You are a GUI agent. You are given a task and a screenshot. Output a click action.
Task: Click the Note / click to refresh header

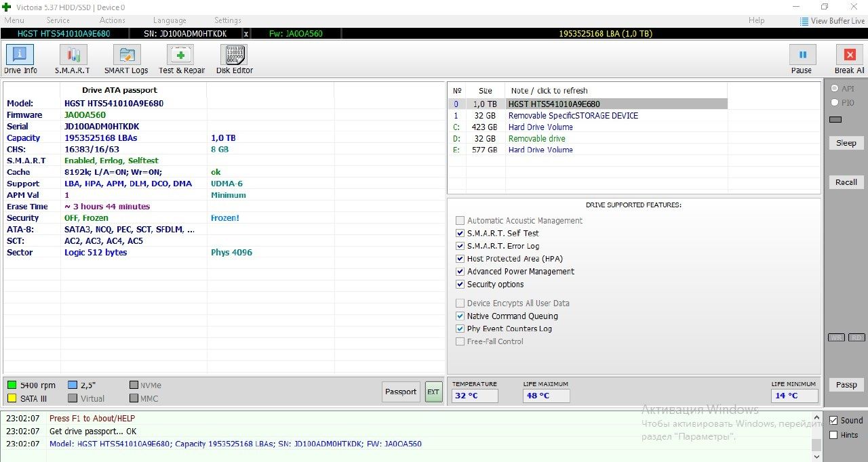coord(549,91)
